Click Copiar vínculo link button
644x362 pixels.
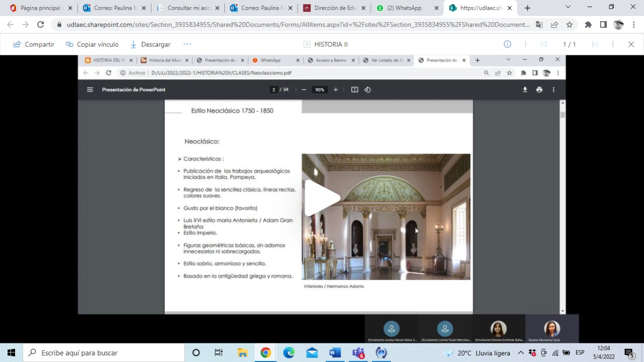tap(92, 44)
